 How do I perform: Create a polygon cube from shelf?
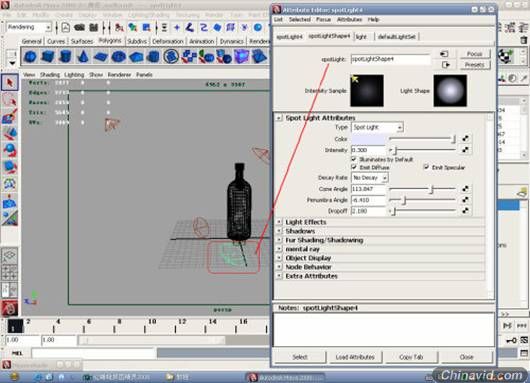[47, 56]
